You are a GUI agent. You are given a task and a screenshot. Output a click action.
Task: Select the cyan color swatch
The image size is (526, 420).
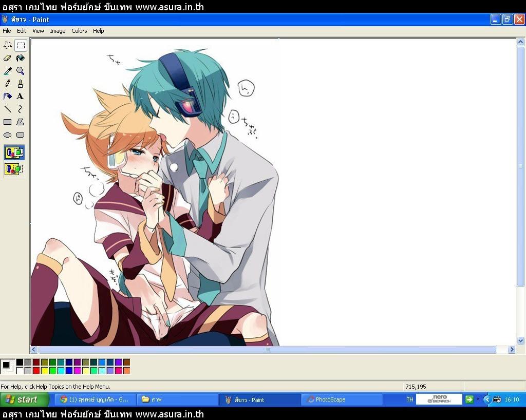(61, 370)
